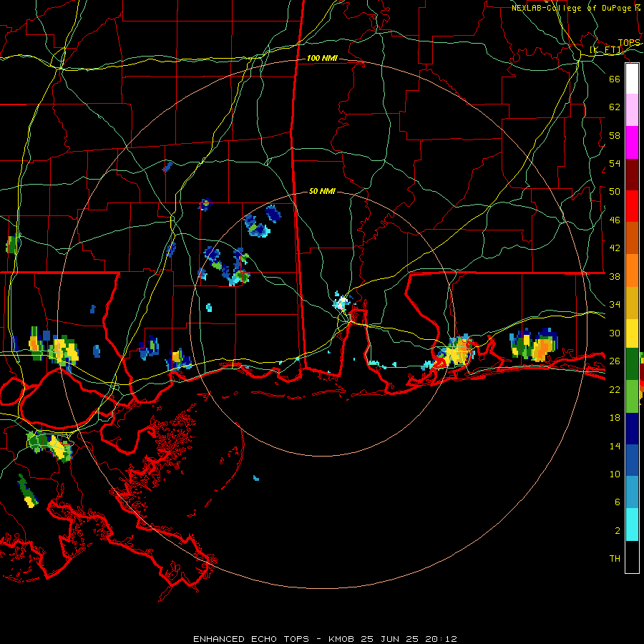Click the medium blue legend swatch
Screen dimensions: 644x644
click(632, 460)
